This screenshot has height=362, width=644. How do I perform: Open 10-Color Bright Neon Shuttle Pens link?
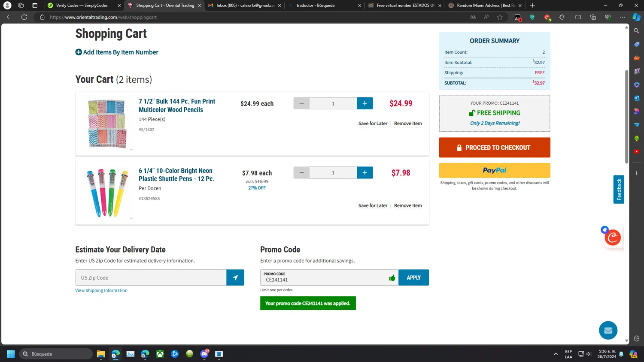176,175
